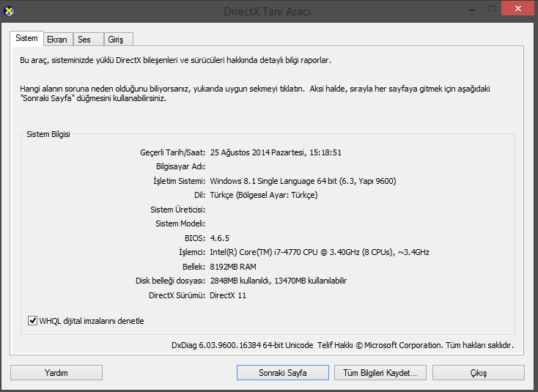Screen dimensions: 538x392
Task: Click the DirectX 11 version value
Action: pos(228,295)
